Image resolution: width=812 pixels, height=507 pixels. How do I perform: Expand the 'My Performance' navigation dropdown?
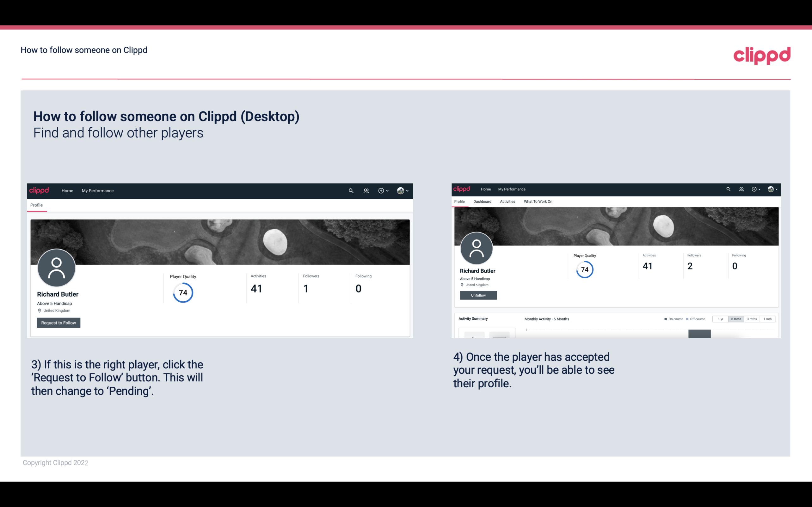[x=98, y=190]
